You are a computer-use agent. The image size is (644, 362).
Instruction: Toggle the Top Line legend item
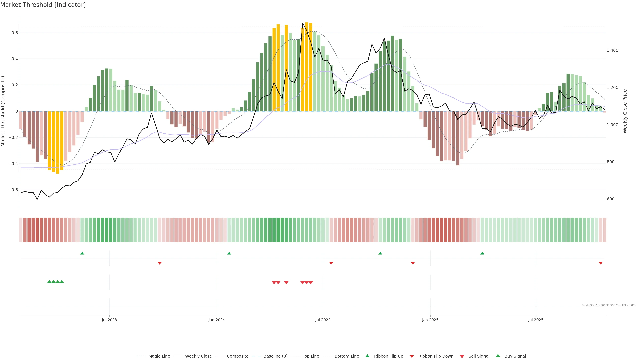pos(311,356)
